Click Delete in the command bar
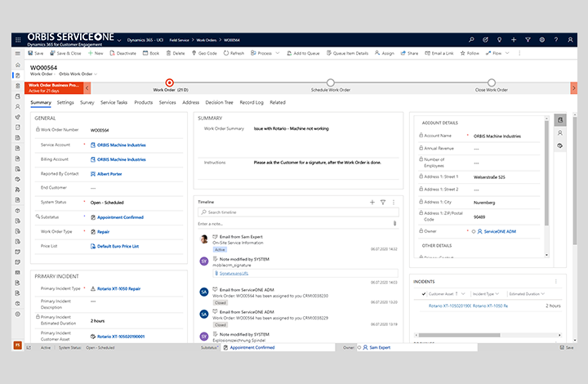Viewport: 588px width, 384px height. coord(176,53)
